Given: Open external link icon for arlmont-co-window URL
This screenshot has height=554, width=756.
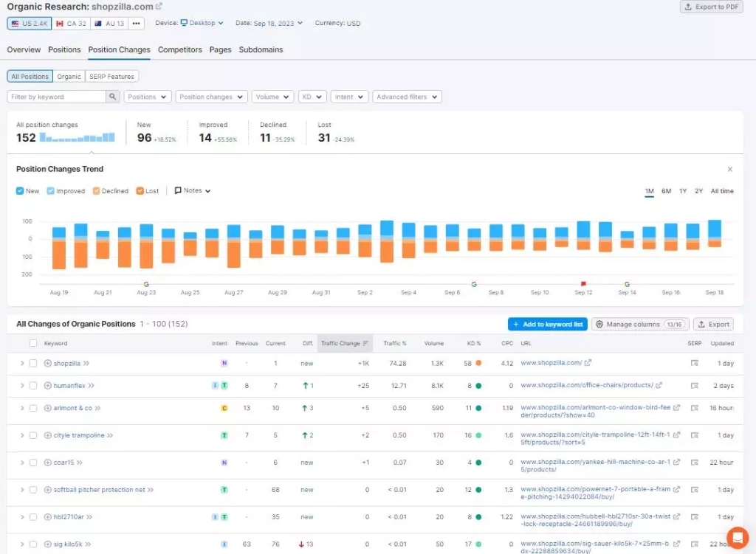Looking at the screenshot, I should tap(676, 407).
